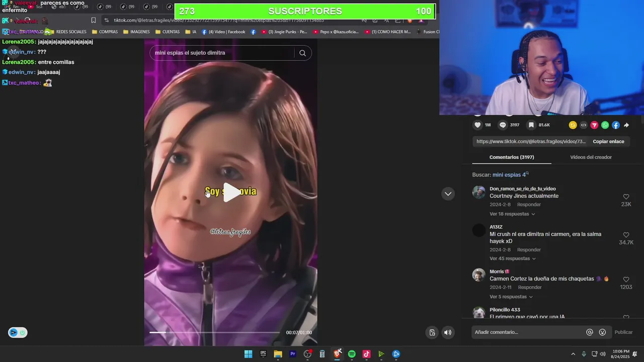The height and width of the screenshot is (362, 644).
Task: Play the paused TikTok video
Action: point(231,192)
